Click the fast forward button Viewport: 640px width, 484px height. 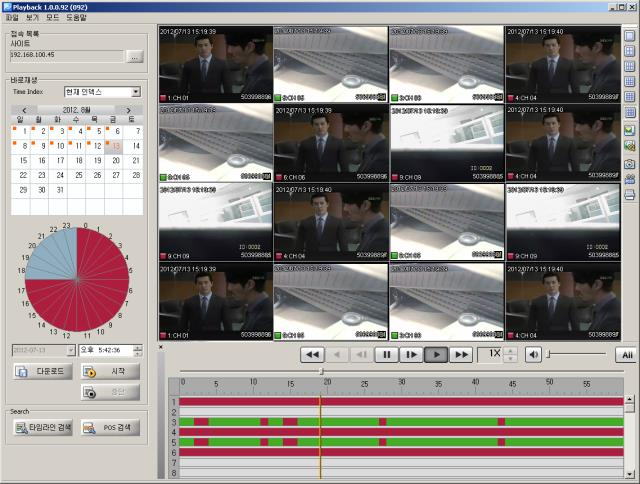click(461, 355)
